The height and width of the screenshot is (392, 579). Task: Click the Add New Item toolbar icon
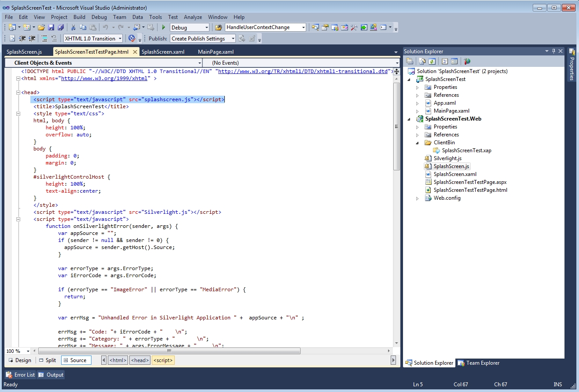27,27
